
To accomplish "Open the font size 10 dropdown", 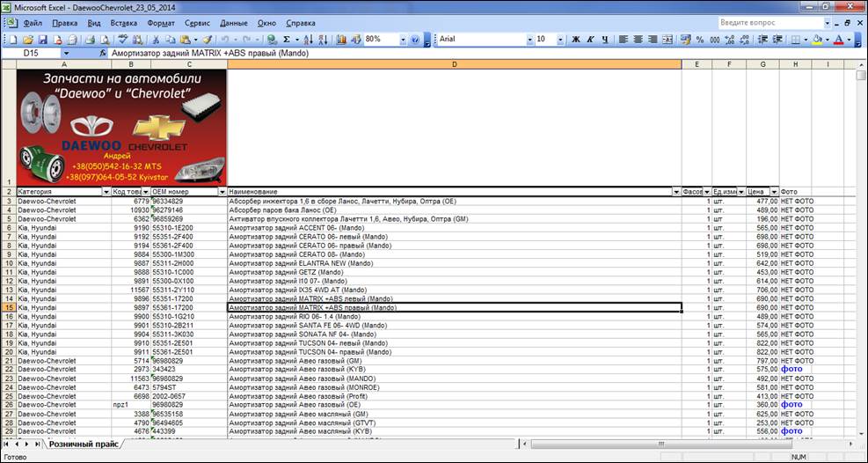I will point(560,40).
